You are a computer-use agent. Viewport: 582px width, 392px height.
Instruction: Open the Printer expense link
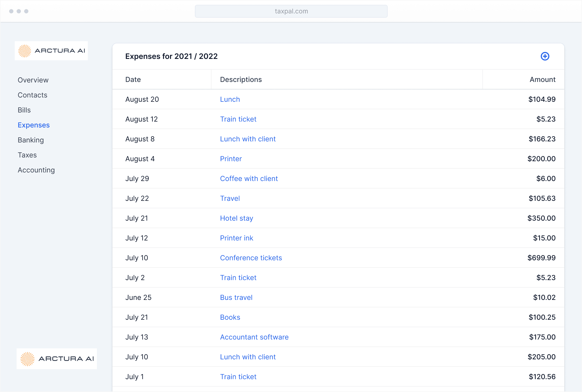point(231,159)
